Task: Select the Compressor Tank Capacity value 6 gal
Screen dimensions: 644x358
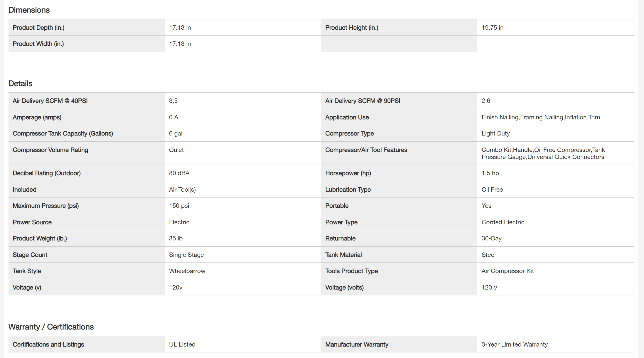Action: 176,133
